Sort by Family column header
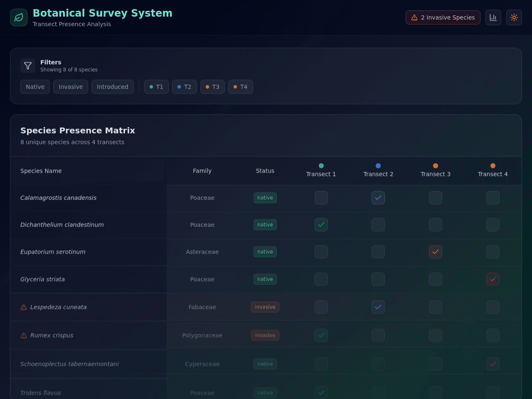 point(202,171)
